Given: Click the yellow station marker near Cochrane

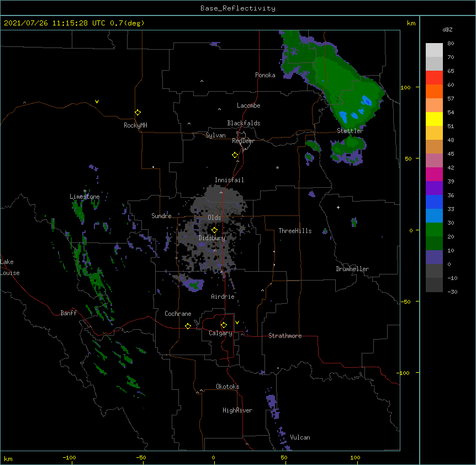Looking at the screenshot, I should pyautogui.click(x=188, y=326).
